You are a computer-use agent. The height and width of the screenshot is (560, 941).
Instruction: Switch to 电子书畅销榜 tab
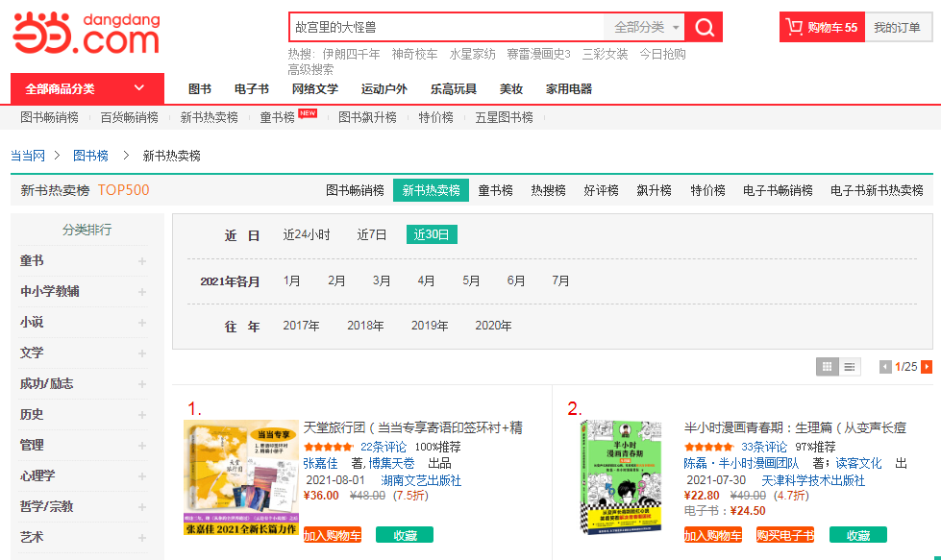pyautogui.click(x=778, y=190)
